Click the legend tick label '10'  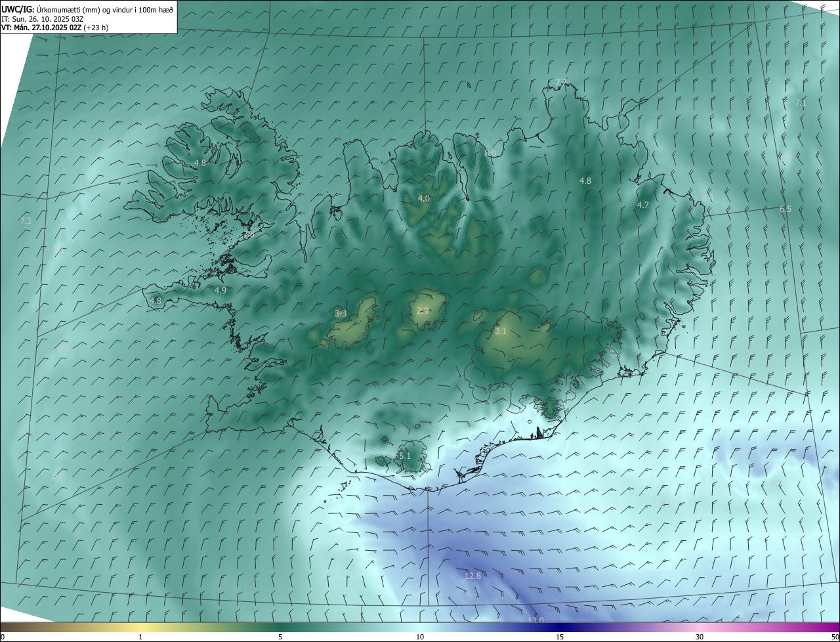420,637
